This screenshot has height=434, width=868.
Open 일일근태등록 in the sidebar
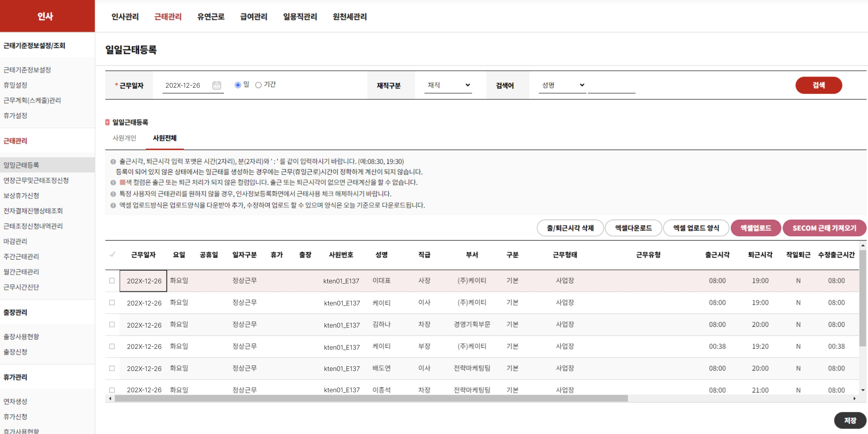point(47,165)
